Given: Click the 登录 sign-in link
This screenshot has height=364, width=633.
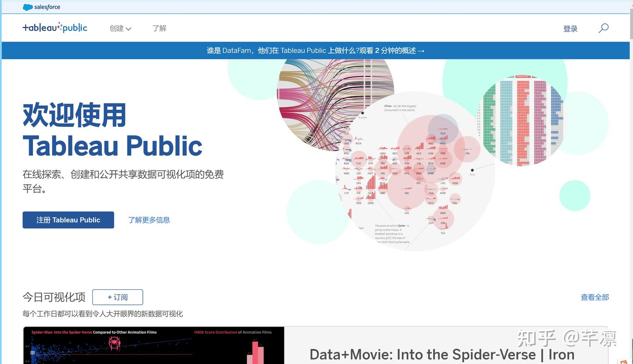Looking at the screenshot, I should click(570, 28).
